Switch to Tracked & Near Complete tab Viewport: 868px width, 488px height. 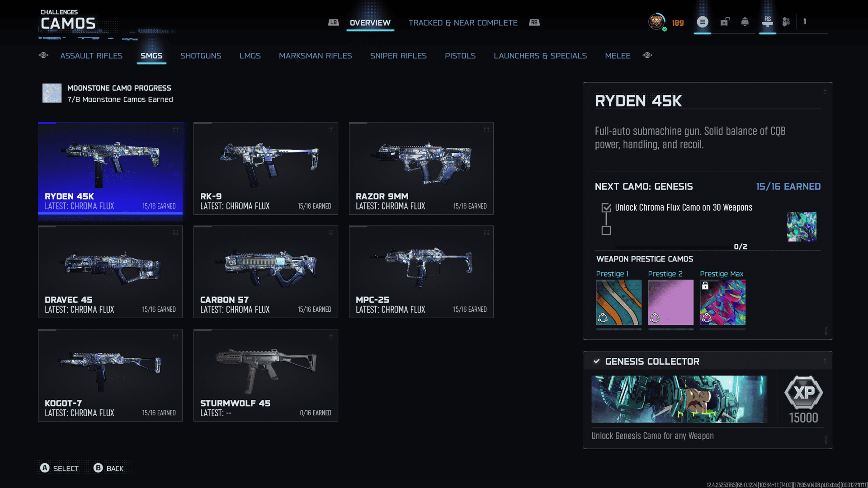463,23
